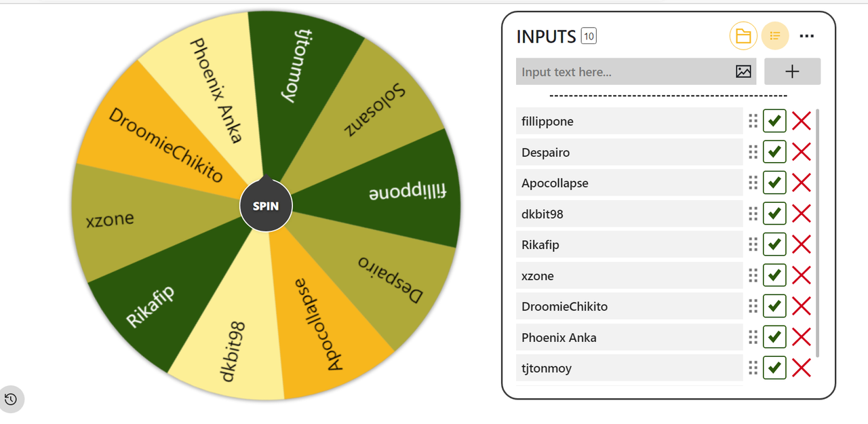The height and width of the screenshot is (424, 868).
Task: Open the three-dots more options menu
Action: point(807,36)
